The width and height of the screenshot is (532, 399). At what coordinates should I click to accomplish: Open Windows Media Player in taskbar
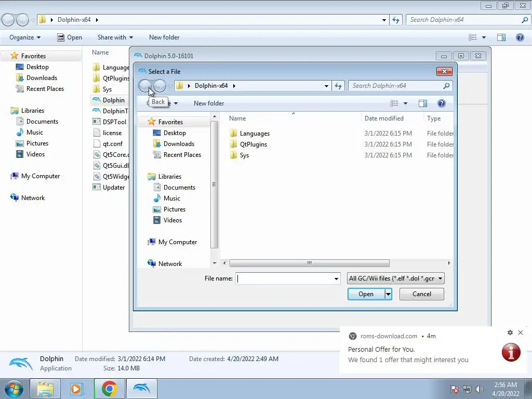pos(77,389)
